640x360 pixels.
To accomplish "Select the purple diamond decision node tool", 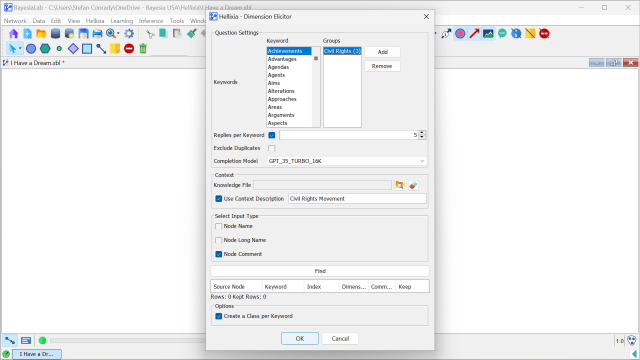I will [73, 49].
